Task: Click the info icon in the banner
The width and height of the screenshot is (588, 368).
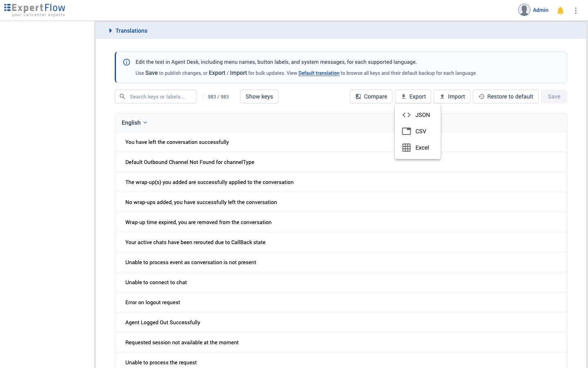Action: tap(127, 62)
